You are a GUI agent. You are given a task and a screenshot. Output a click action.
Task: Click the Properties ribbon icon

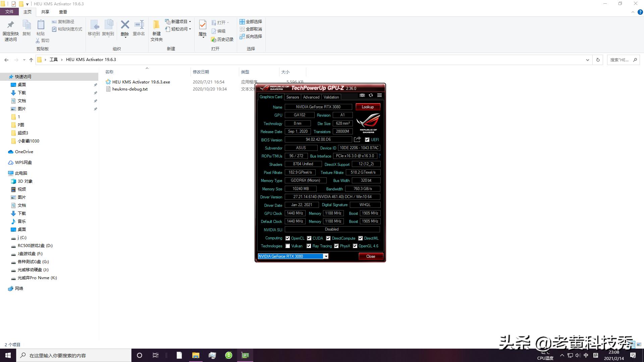(203, 25)
